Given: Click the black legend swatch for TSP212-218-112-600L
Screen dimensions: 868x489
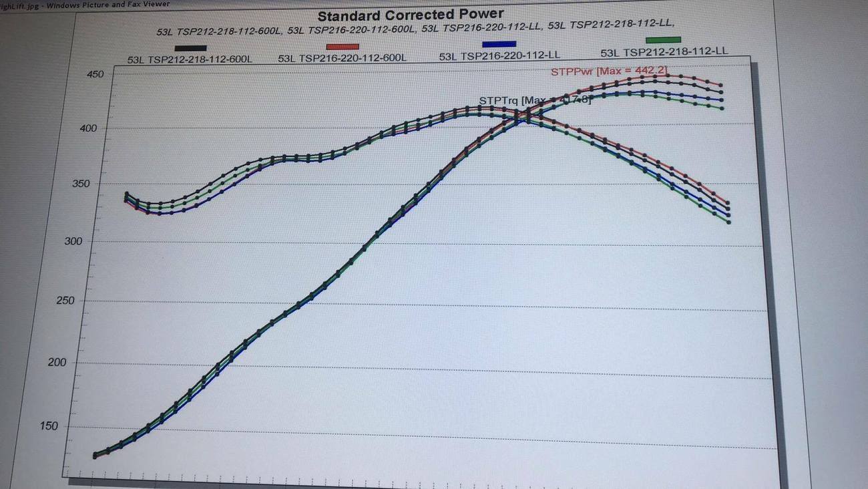Looking at the screenshot, I should pyautogui.click(x=190, y=48).
